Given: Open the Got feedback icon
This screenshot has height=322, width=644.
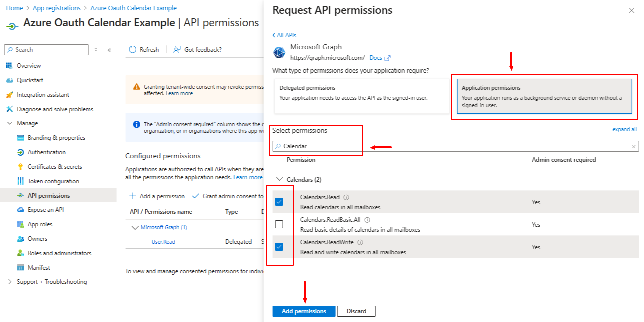Looking at the screenshot, I should click(x=177, y=49).
